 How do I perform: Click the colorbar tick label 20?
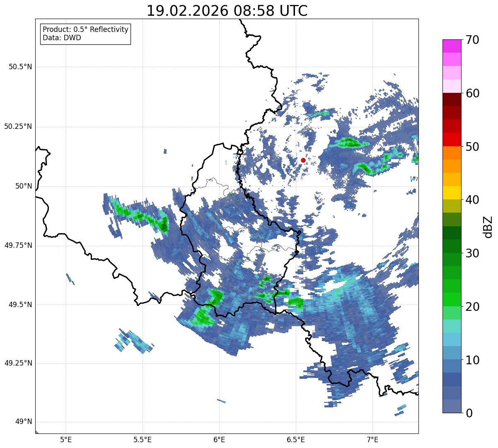(x=472, y=307)
